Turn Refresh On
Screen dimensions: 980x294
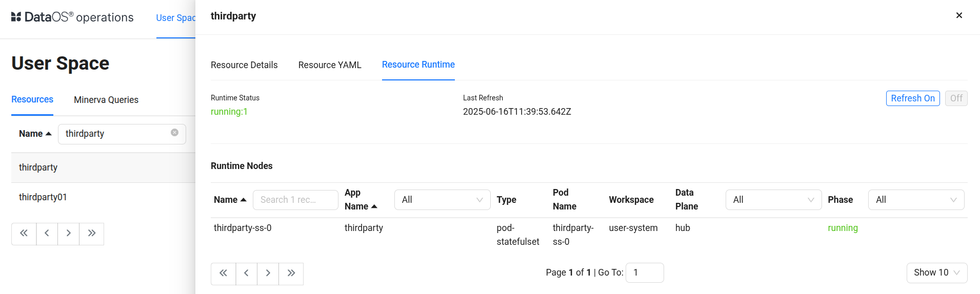pyautogui.click(x=912, y=98)
